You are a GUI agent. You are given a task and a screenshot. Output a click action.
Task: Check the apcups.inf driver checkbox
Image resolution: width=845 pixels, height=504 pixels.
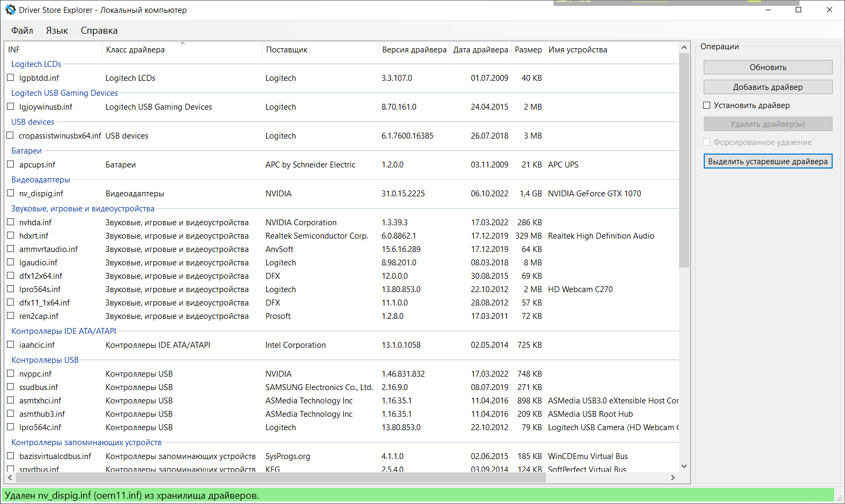tap(11, 164)
